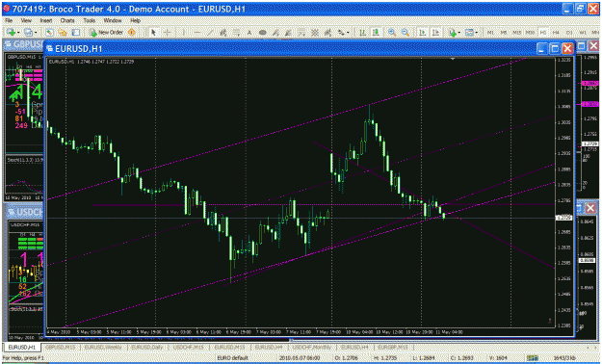Select the trendline drawing tool
This screenshot has height=364, width=602.
[x=210, y=32]
